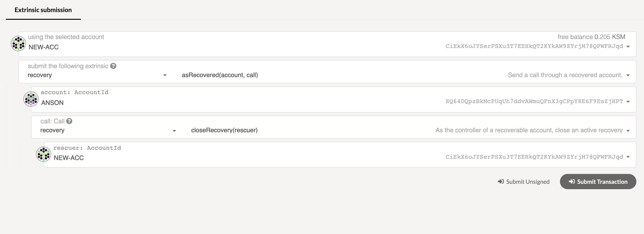Expand the top recovery module dropdown

point(165,75)
